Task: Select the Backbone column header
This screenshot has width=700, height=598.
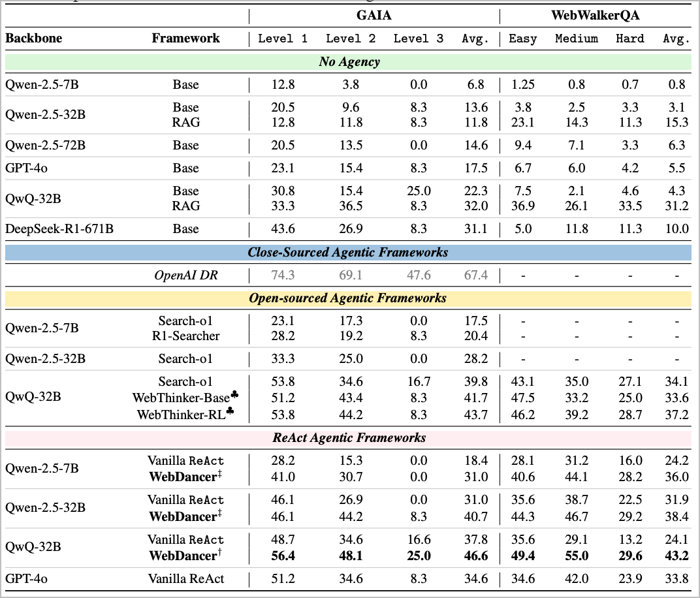Action: point(33,38)
